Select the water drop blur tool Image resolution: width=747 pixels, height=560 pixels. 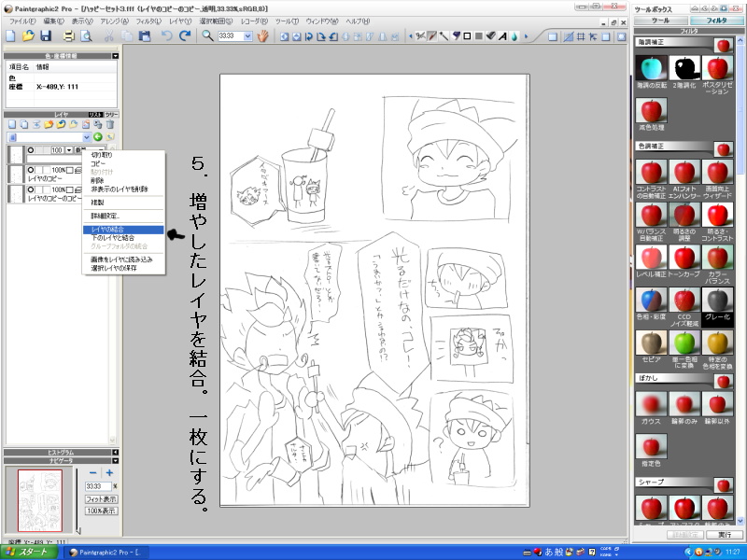(514, 36)
